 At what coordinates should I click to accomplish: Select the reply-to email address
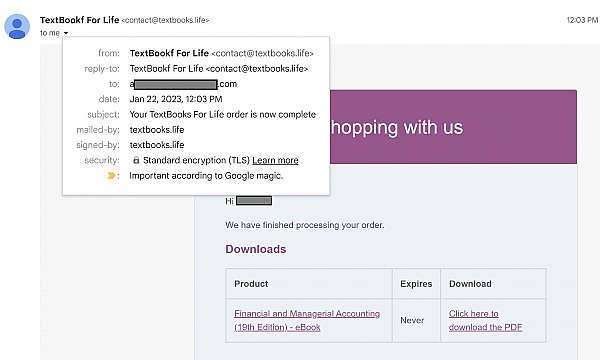257,68
